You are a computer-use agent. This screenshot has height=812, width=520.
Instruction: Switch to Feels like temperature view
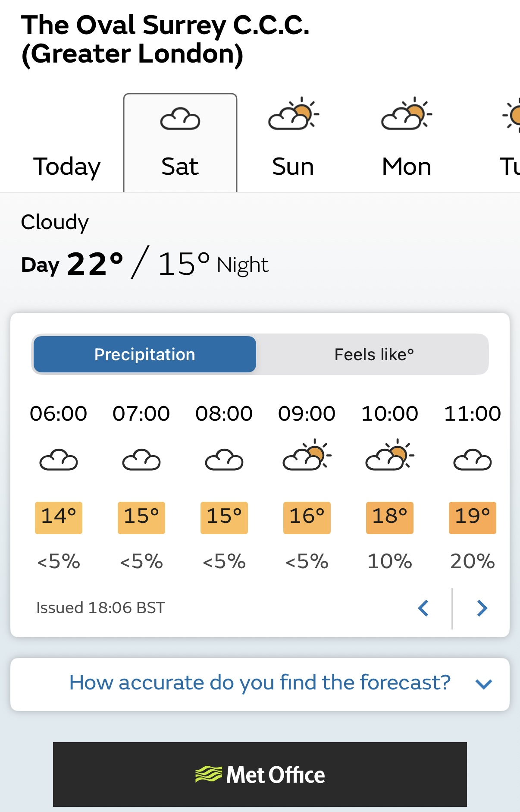[374, 354]
